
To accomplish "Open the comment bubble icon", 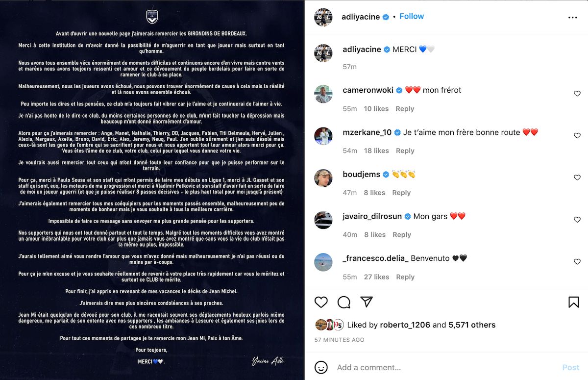I will click(x=344, y=302).
